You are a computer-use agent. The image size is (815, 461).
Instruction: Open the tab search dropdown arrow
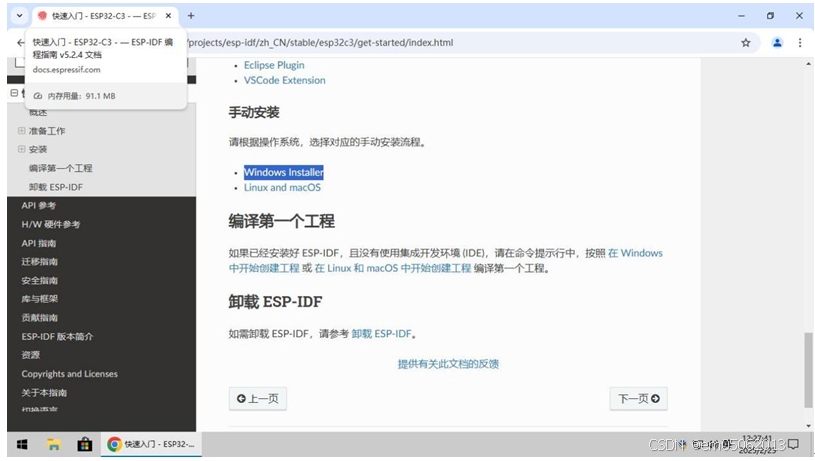coord(19,16)
